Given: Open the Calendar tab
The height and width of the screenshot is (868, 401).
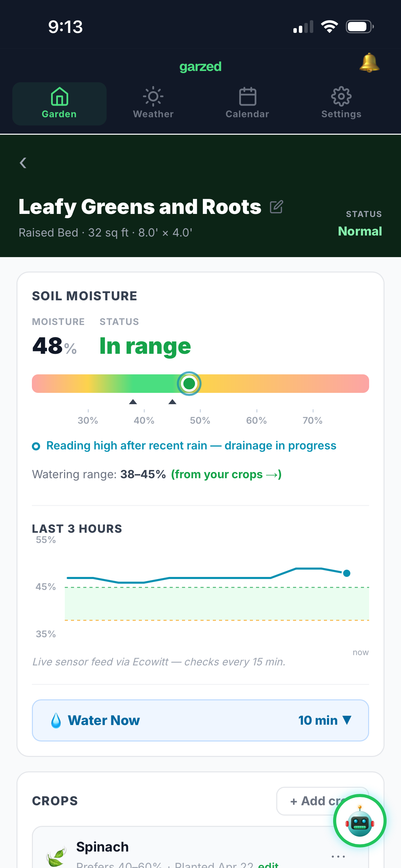Looking at the screenshot, I should (x=247, y=104).
